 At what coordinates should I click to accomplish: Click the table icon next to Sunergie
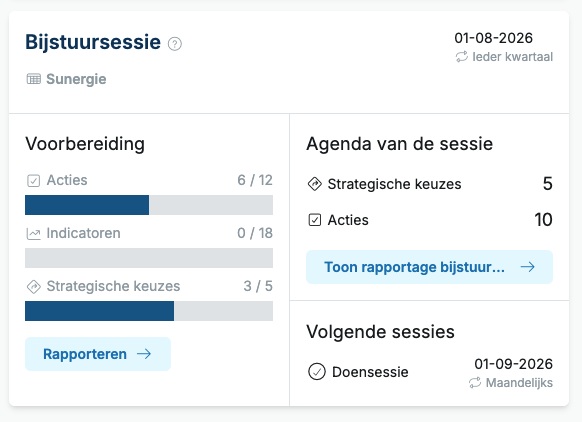[34, 79]
